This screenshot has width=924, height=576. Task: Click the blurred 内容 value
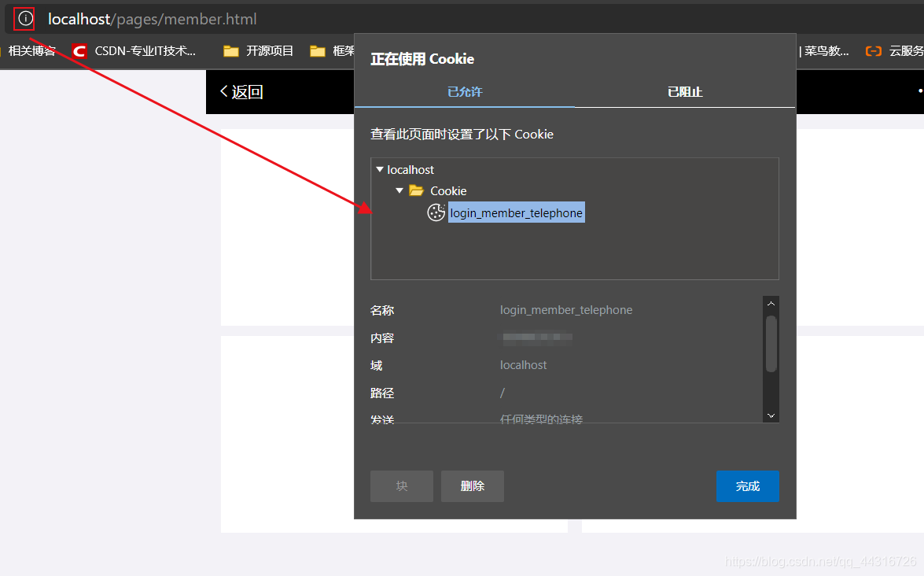coord(536,338)
